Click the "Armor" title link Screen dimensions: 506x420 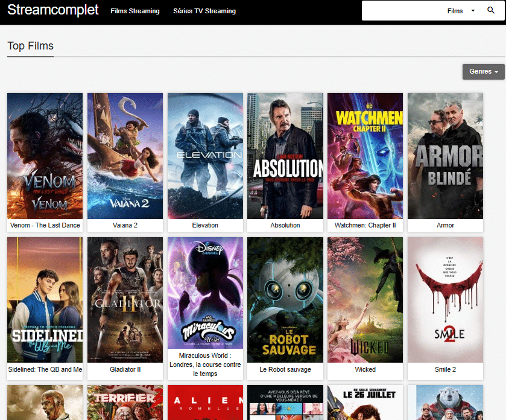(445, 225)
